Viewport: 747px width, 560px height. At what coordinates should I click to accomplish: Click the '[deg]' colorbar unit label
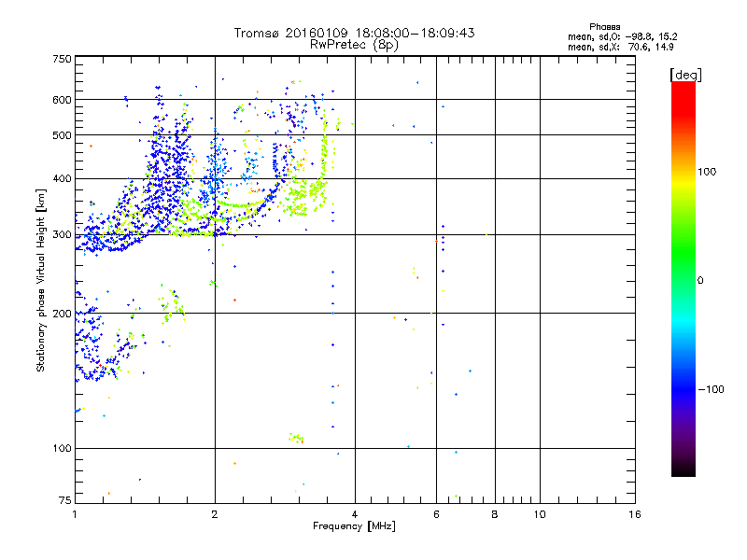[685, 75]
